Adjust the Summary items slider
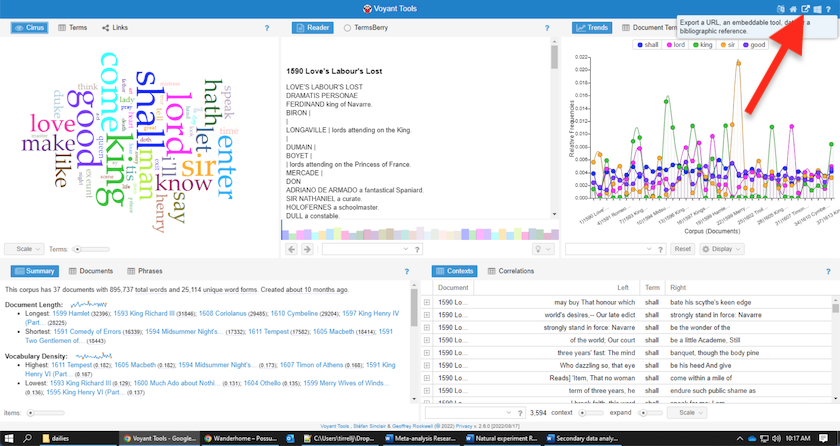Viewport: 840px width, 446px height. pyautogui.click(x=46, y=413)
